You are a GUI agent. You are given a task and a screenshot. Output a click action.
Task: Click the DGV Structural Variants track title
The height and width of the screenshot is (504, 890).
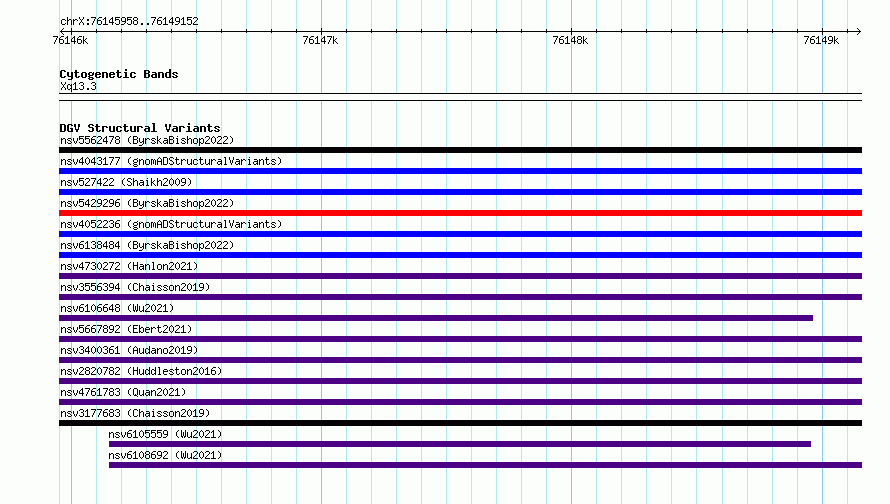[x=140, y=128]
